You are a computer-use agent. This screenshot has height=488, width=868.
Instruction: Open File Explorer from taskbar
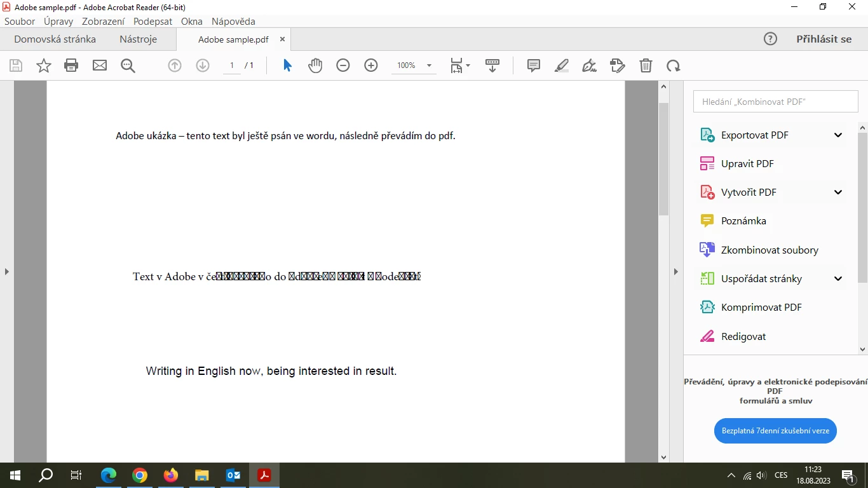(x=202, y=475)
